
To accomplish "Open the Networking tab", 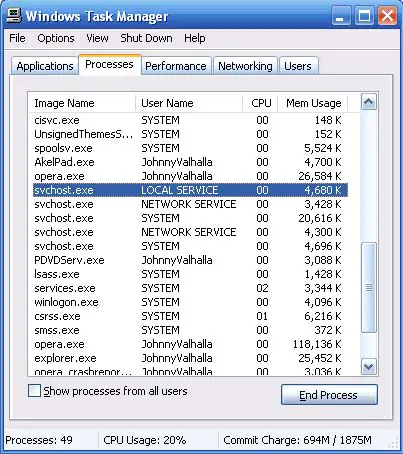I will tap(245, 66).
